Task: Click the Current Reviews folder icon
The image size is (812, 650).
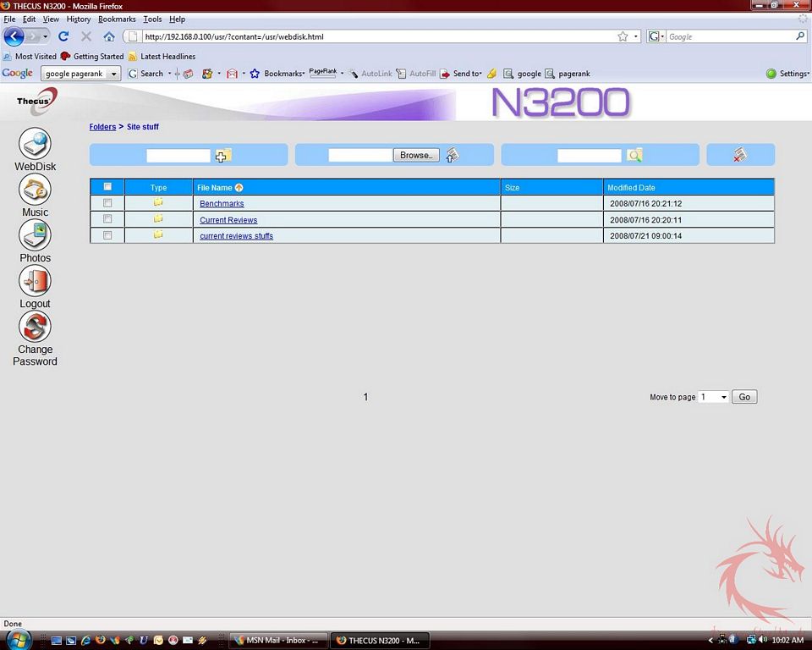Action: pyautogui.click(x=158, y=218)
